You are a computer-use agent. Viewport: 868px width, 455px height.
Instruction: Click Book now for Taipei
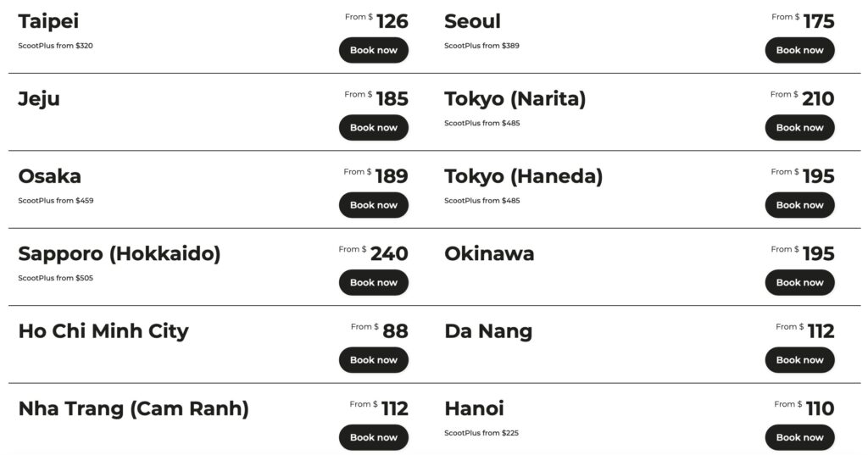point(373,50)
